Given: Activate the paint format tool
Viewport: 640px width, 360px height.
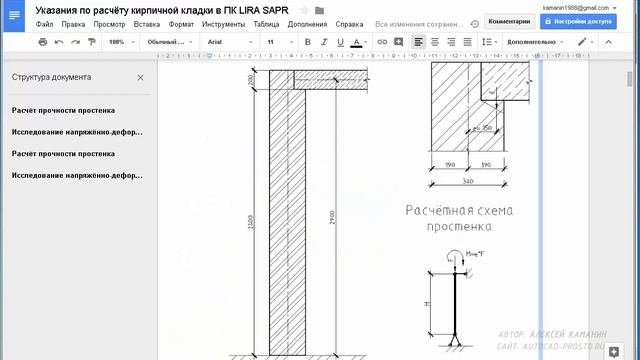Looking at the screenshot, I should 91,42.
